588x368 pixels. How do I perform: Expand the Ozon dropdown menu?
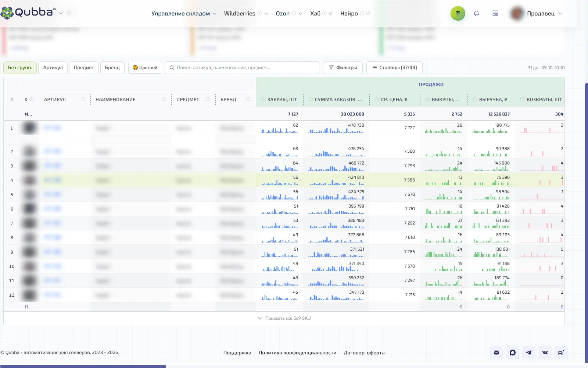pyautogui.click(x=300, y=14)
